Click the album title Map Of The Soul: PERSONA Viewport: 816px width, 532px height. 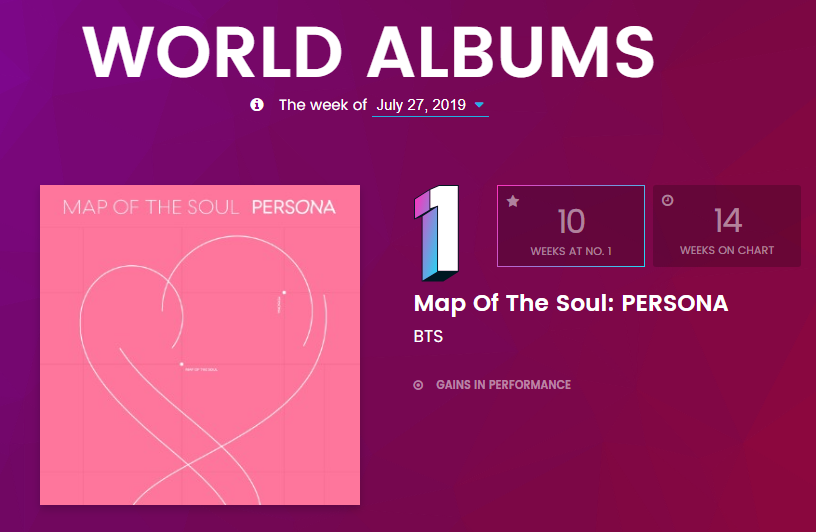tap(571, 303)
